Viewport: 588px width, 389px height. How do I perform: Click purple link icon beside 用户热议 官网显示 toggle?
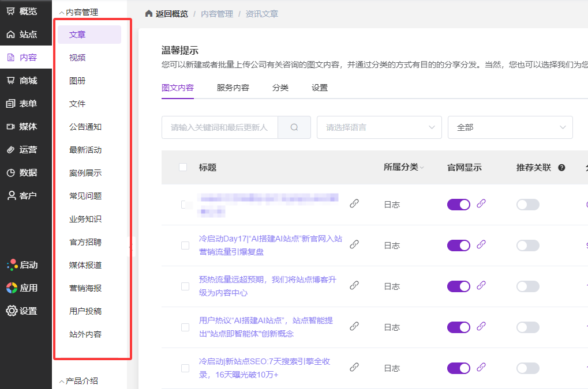481,326
